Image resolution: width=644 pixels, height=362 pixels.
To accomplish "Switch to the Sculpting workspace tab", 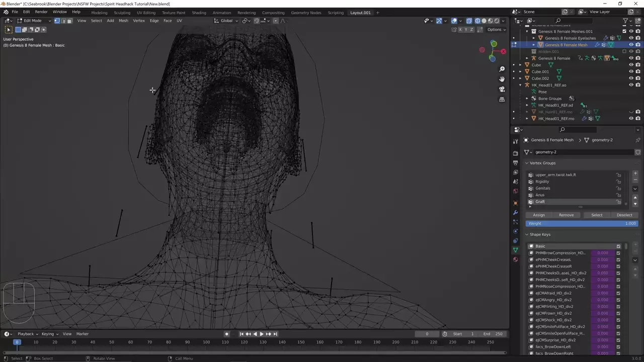I will click(x=122, y=13).
